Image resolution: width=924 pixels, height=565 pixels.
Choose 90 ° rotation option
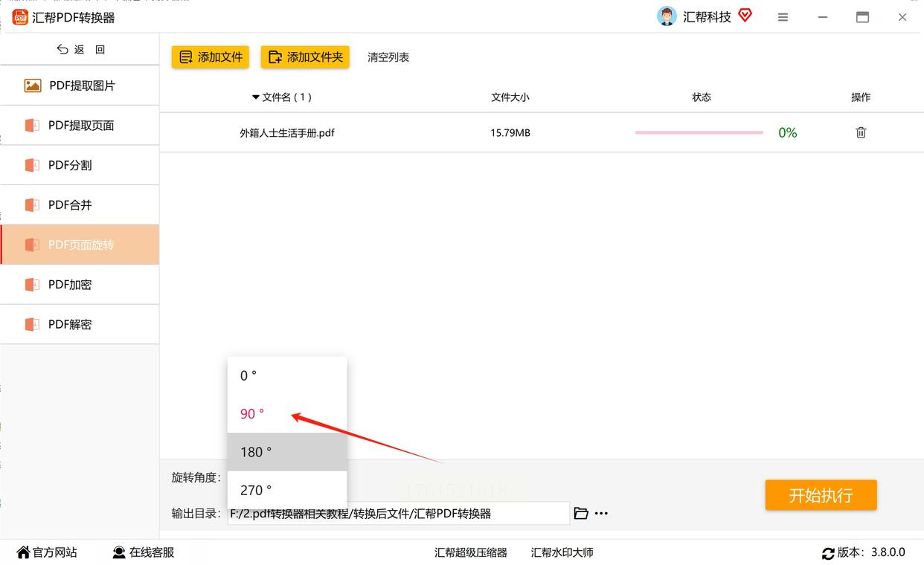287,413
